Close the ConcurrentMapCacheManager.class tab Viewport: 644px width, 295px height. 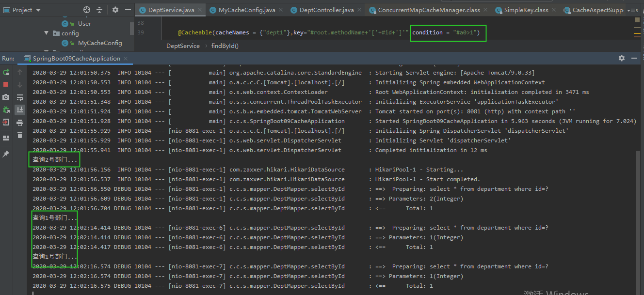click(x=486, y=10)
